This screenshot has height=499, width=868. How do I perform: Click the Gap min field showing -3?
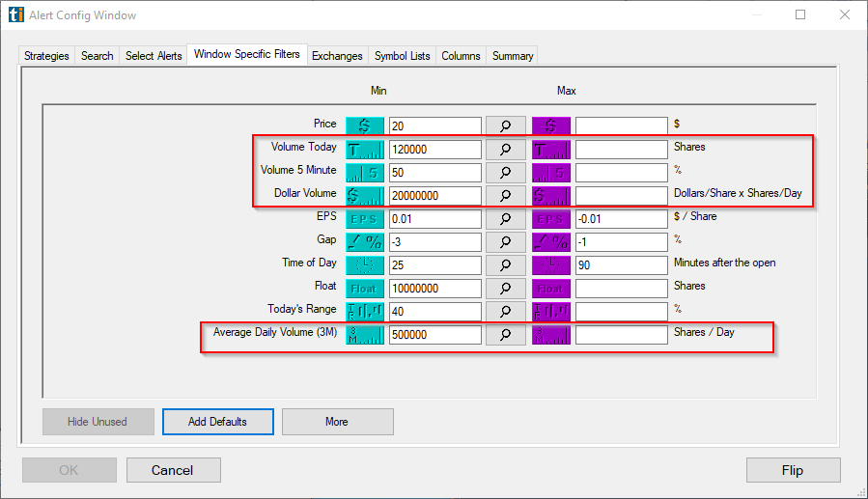pyautogui.click(x=435, y=242)
